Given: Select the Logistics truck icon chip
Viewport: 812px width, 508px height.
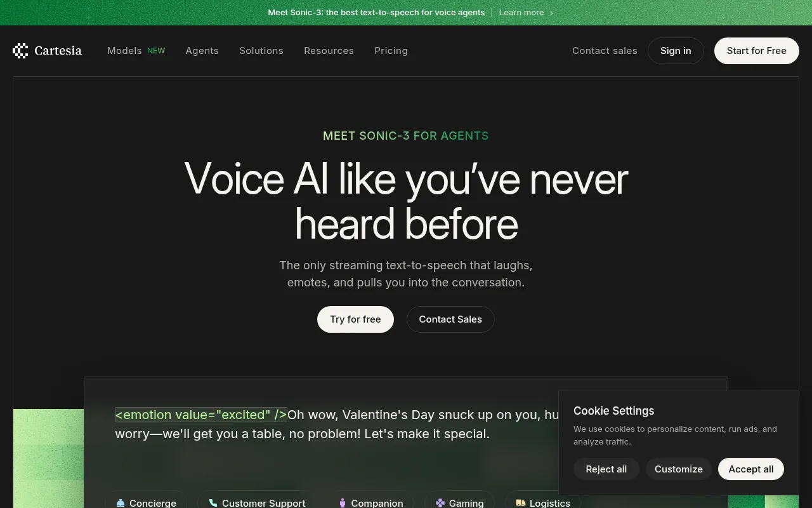Looking at the screenshot, I should pos(542,501).
